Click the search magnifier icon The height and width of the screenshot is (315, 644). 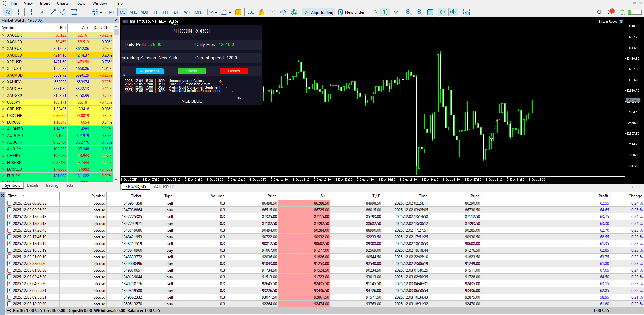pos(599,12)
